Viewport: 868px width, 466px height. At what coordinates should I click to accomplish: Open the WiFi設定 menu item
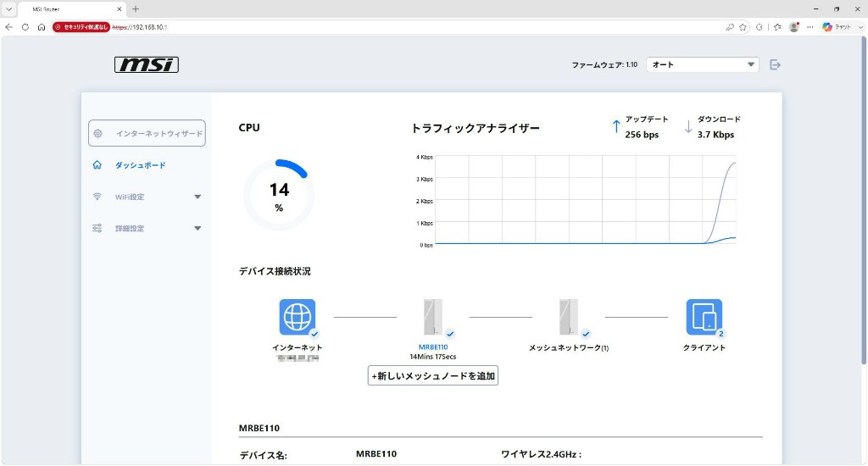(x=130, y=197)
